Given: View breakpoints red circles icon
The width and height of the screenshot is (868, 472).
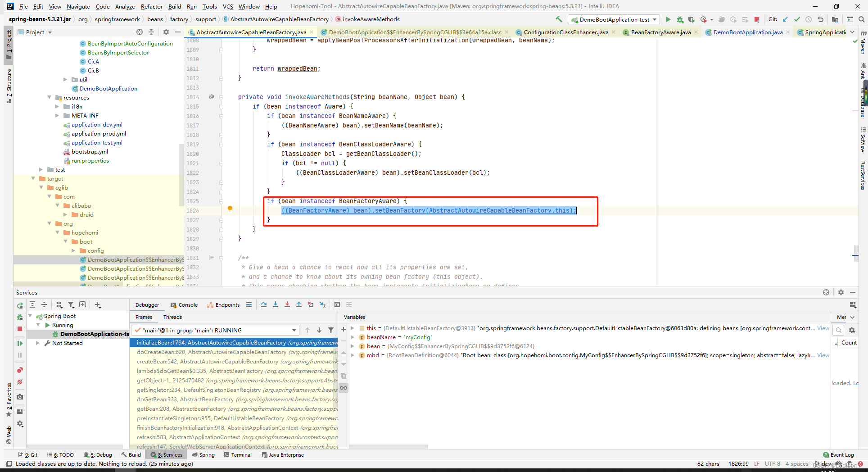Looking at the screenshot, I should [x=20, y=370].
